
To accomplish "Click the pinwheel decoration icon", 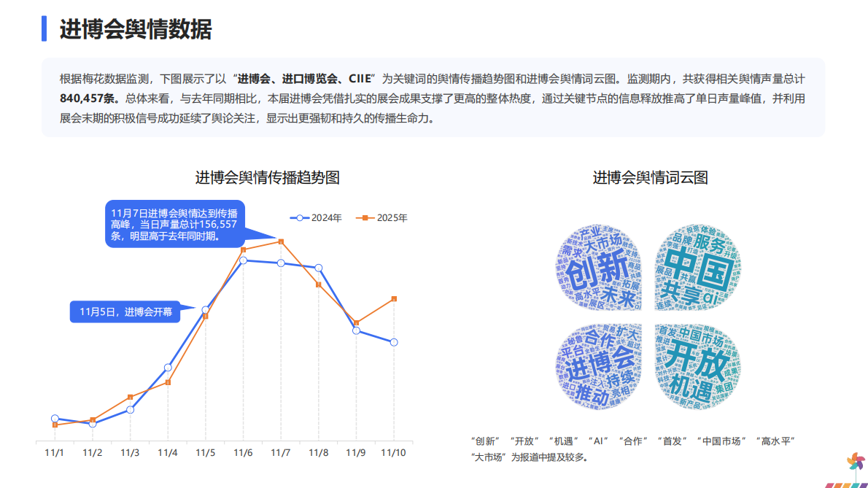I will (856, 461).
